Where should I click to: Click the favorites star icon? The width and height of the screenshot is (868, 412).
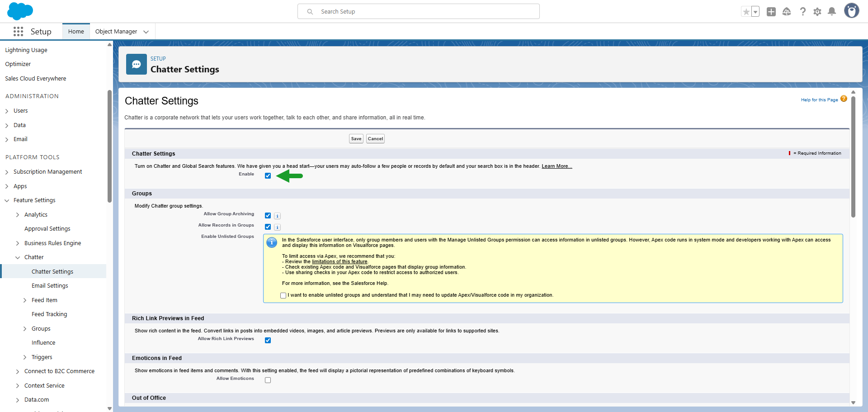coord(746,12)
